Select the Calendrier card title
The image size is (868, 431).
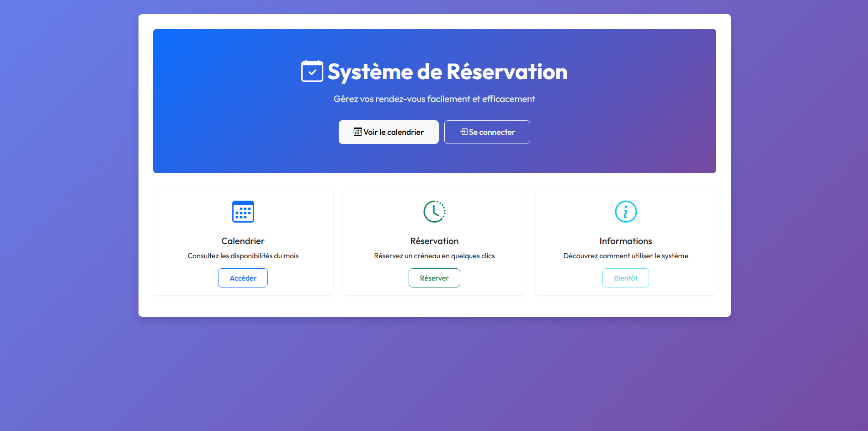(x=243, y=241)
